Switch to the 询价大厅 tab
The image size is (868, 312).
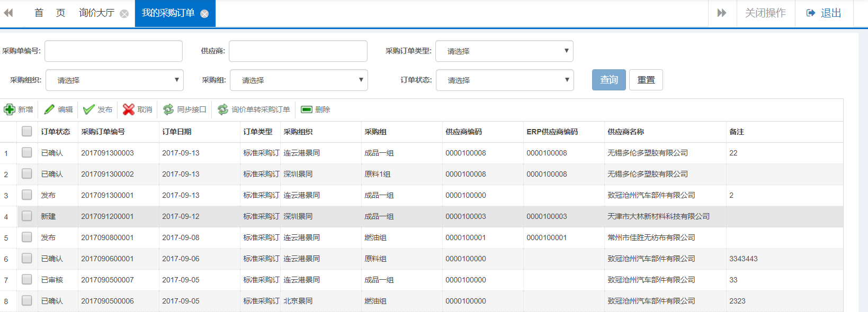pyautogui.click(x=97, y=13)
